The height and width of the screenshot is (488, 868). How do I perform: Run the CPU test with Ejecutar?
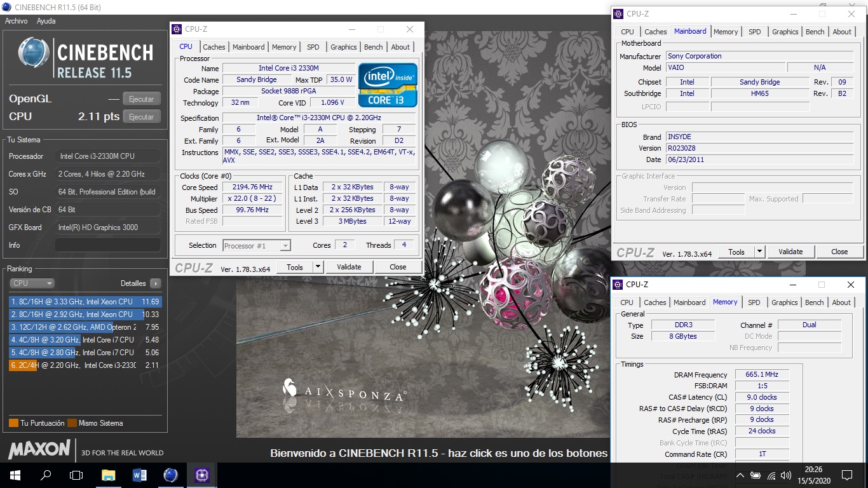(142, 117)
